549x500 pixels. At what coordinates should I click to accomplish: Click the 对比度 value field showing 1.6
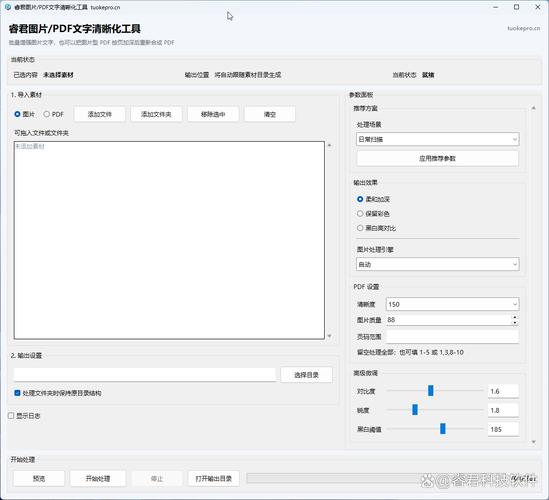click(x=503, y=391)
